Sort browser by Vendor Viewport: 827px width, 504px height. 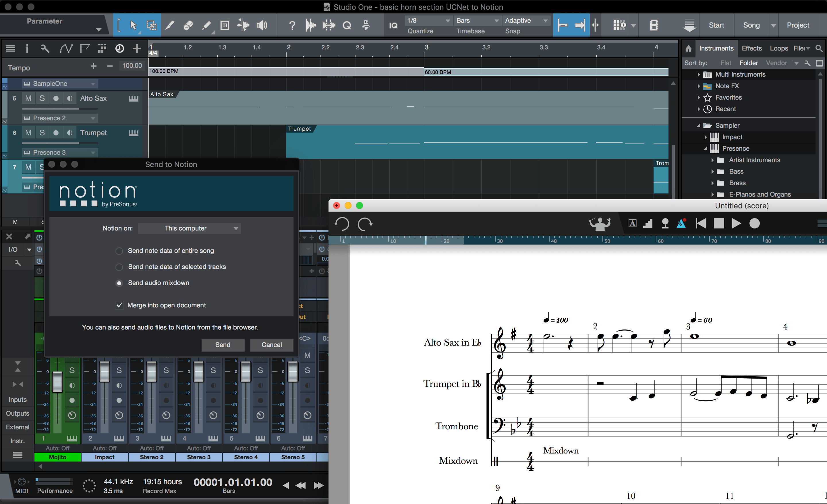pos(776,63)
